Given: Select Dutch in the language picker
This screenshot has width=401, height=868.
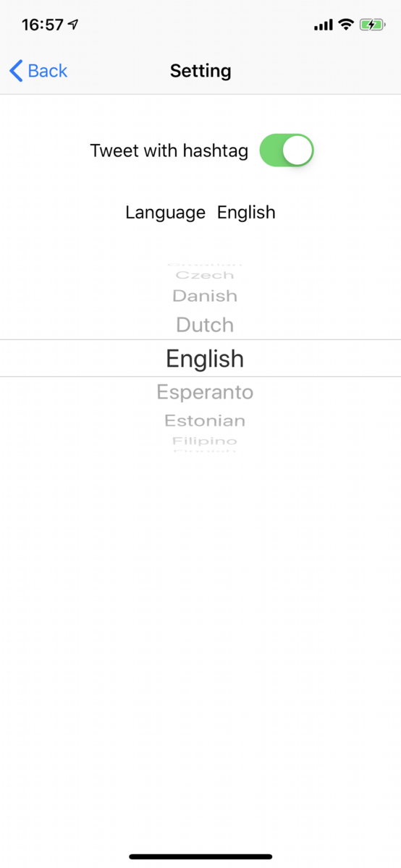Looking at the screenshot, I should tap(205, 325).
